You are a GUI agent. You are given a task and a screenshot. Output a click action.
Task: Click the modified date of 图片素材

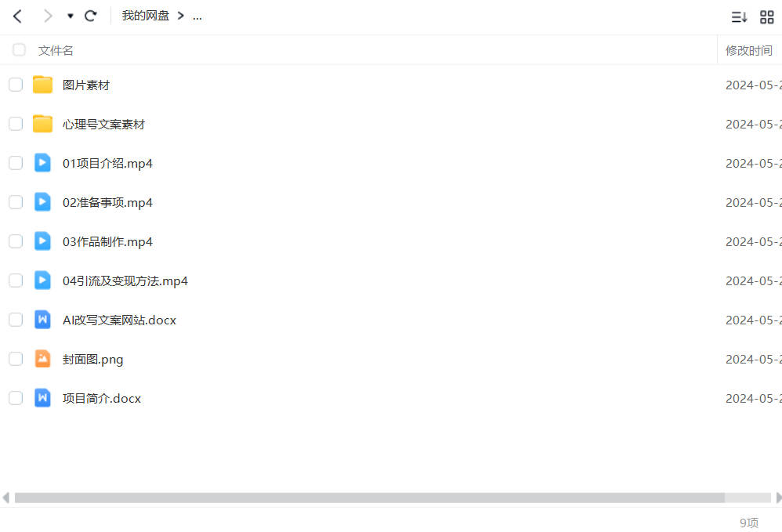coord(754,85)
